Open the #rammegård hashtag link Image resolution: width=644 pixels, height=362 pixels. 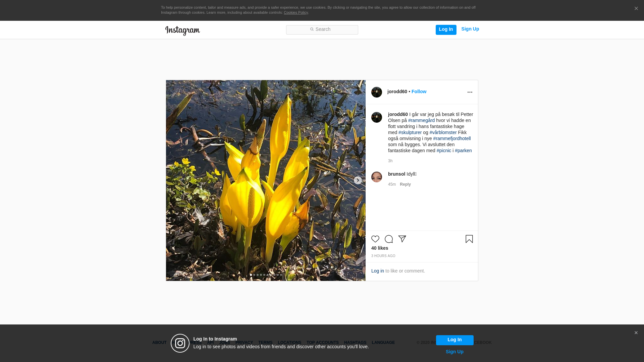pos(421,120)
